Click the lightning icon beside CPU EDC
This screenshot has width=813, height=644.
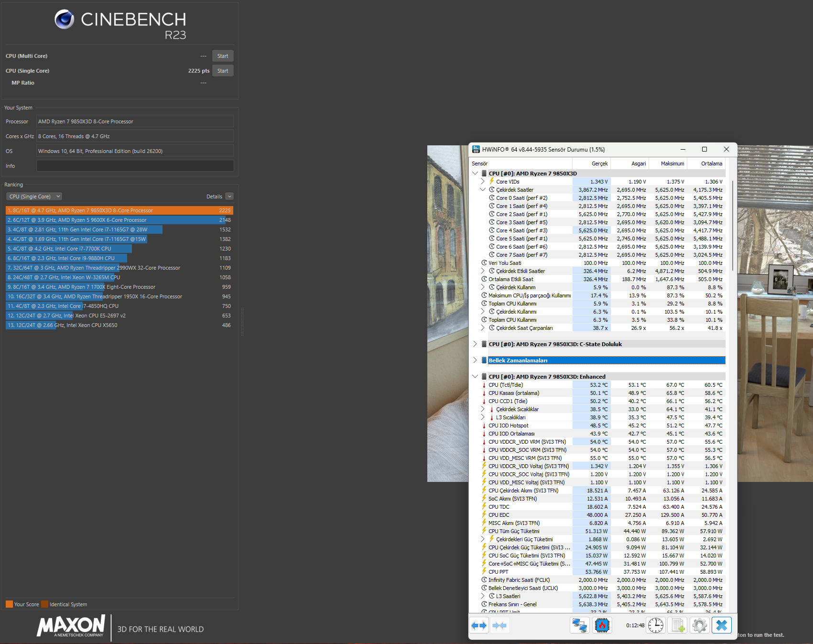click(x=484, y=515)
